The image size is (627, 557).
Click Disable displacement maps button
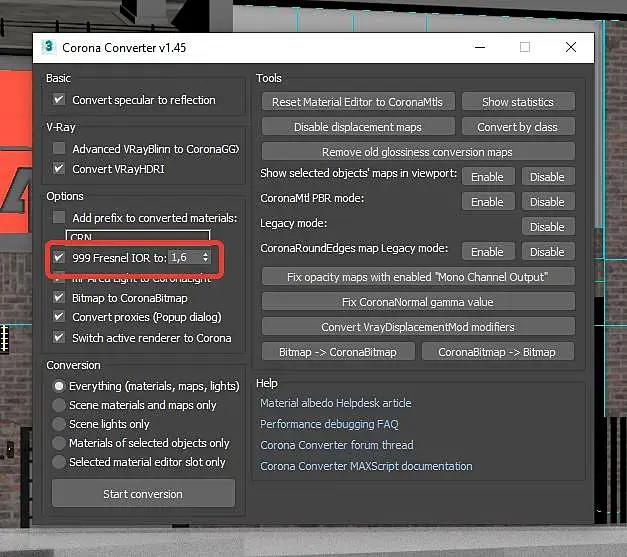click(358, 127)
